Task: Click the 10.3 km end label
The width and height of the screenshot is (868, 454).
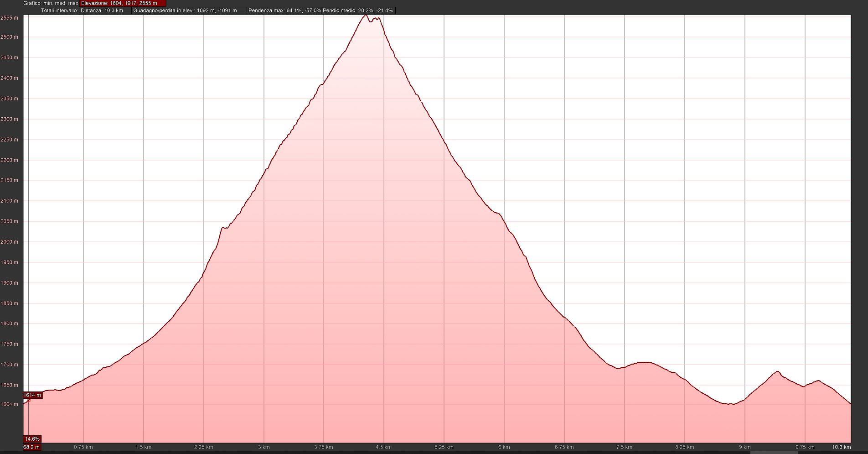Action: 841,447
